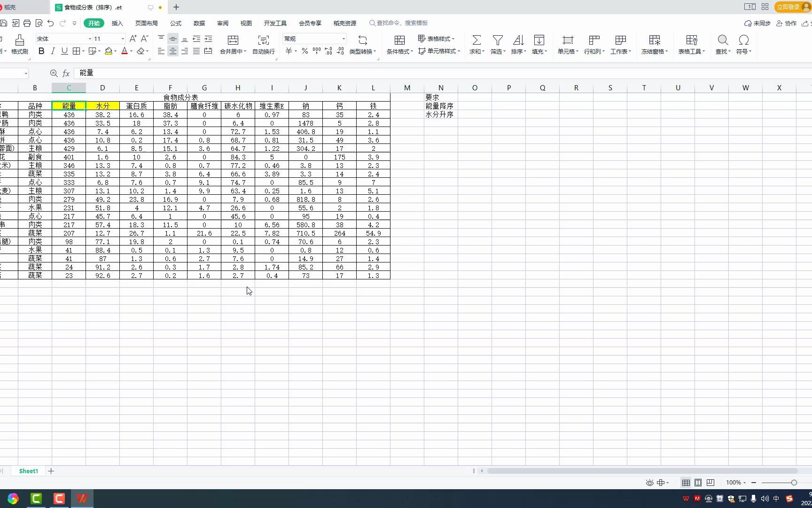Open the 数据 ribbon tab
812x508 pixels.
tap(199, 23)
